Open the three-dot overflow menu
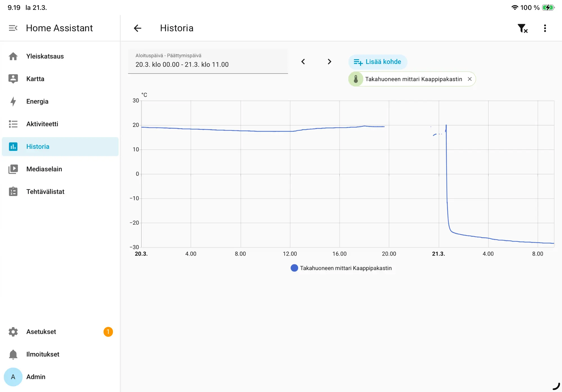562x392 pixels. [545, 28]
